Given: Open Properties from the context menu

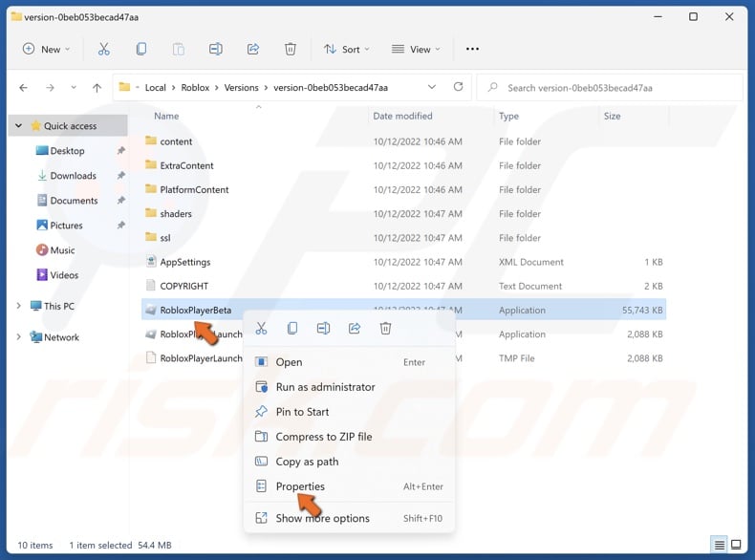Looking at the screenshot, I should click(349, 486).
